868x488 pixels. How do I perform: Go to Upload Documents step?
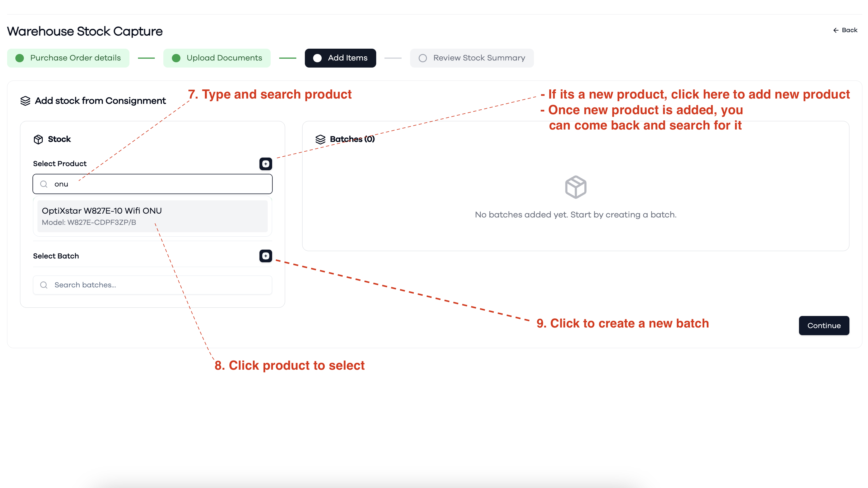[x=217, y=58]
